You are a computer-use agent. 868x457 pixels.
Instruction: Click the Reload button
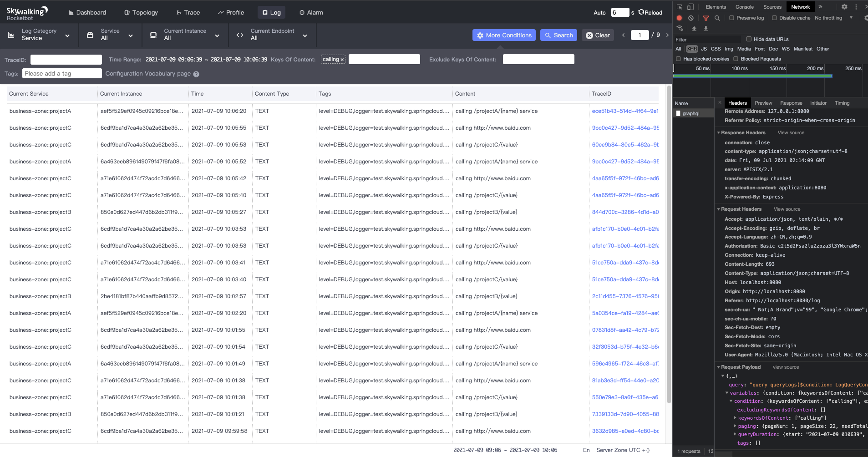[650, 12]
